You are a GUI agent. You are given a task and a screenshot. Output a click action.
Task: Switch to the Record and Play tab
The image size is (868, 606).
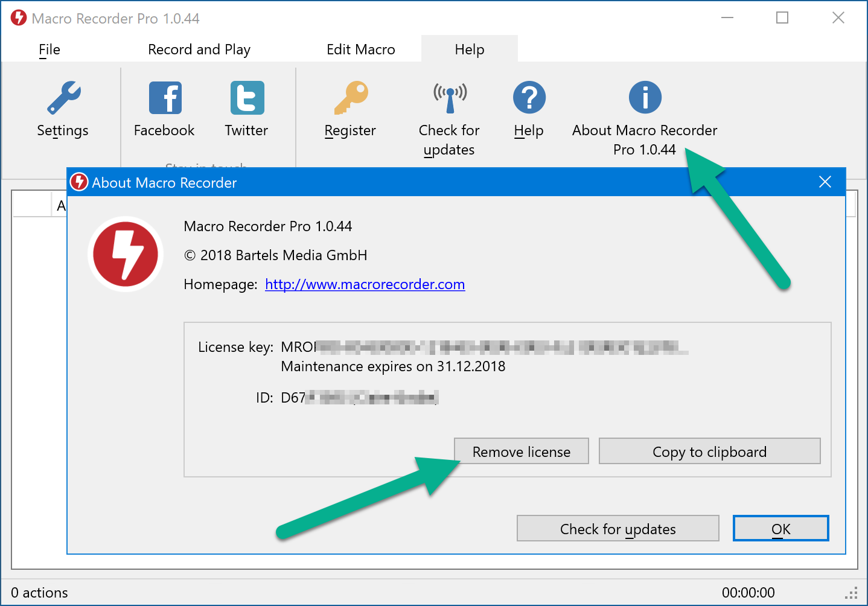[199, 49]
